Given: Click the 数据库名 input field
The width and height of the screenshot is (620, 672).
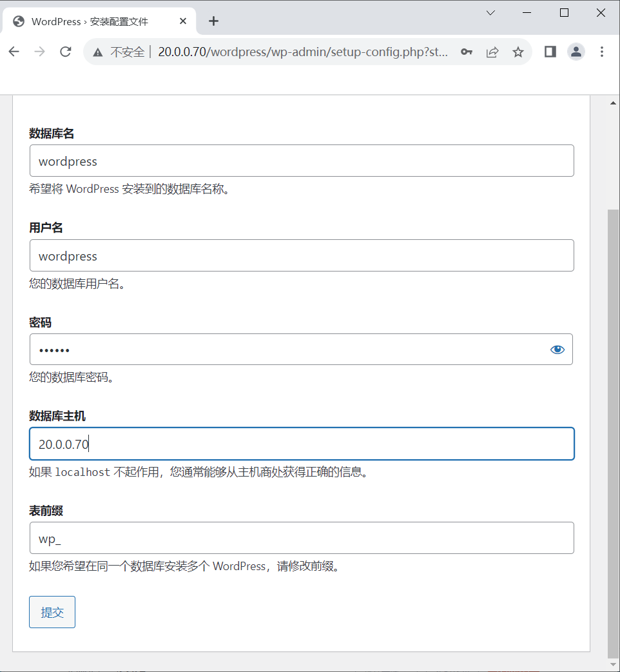Looking at the screenshot, I should 302,161.
